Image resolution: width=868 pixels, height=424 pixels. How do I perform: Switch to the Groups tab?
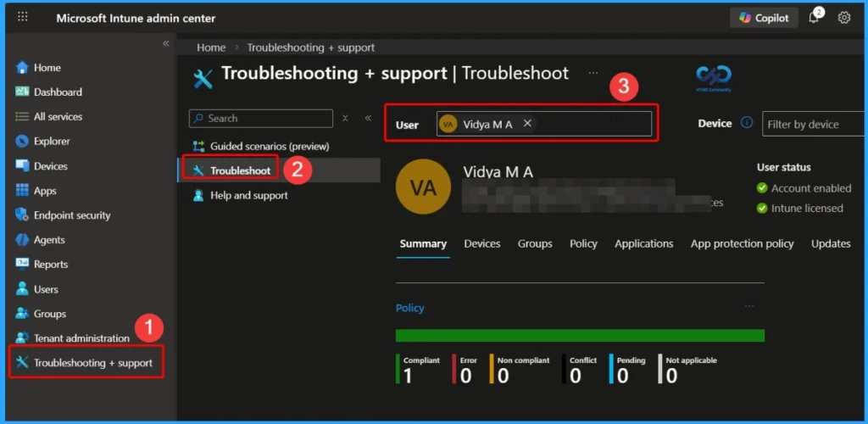[535, 243]
